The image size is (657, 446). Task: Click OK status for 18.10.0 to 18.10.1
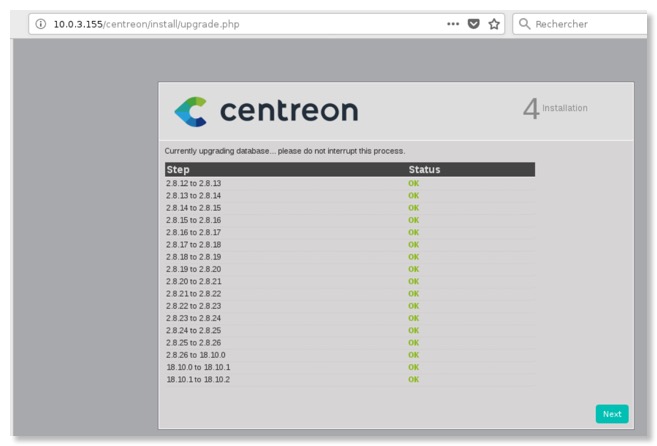413,367
